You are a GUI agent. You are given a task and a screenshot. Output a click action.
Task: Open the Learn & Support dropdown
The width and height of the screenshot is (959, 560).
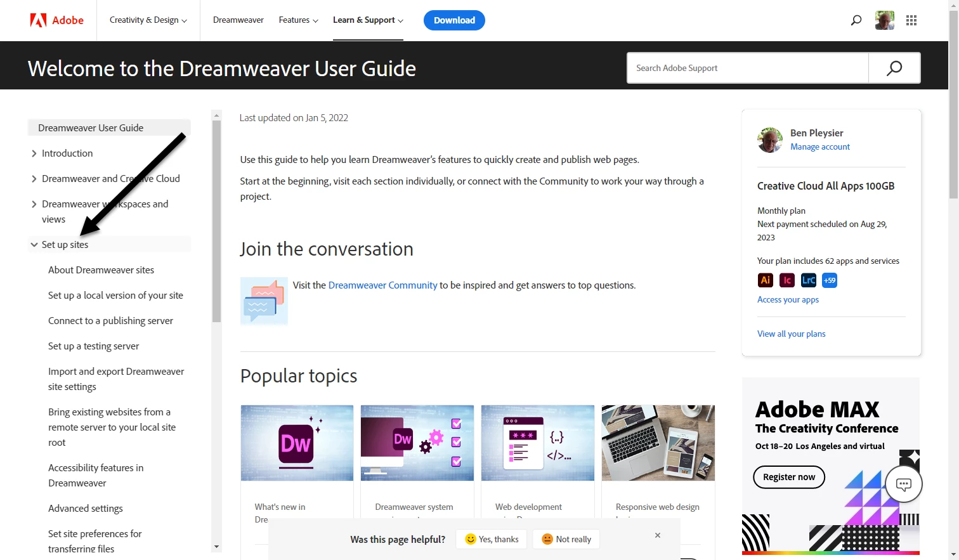(368, 20)
